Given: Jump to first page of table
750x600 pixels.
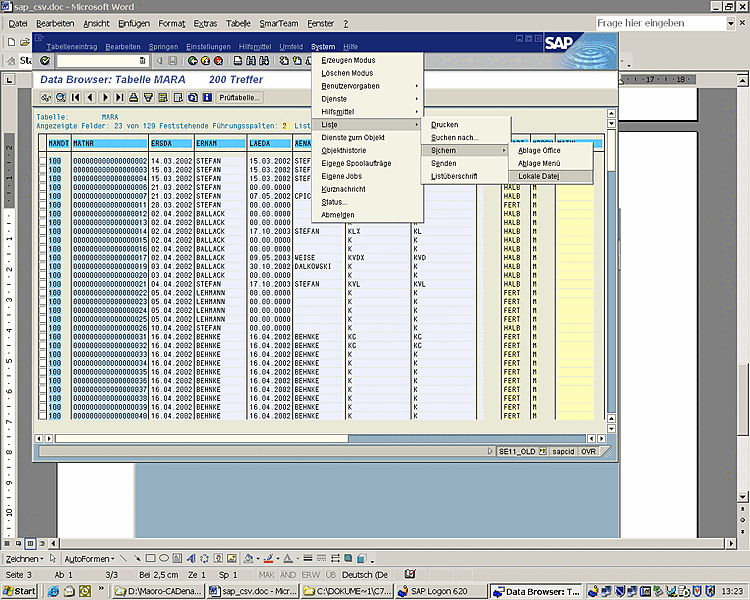Looking at the screenshot, I should [76, 97].
